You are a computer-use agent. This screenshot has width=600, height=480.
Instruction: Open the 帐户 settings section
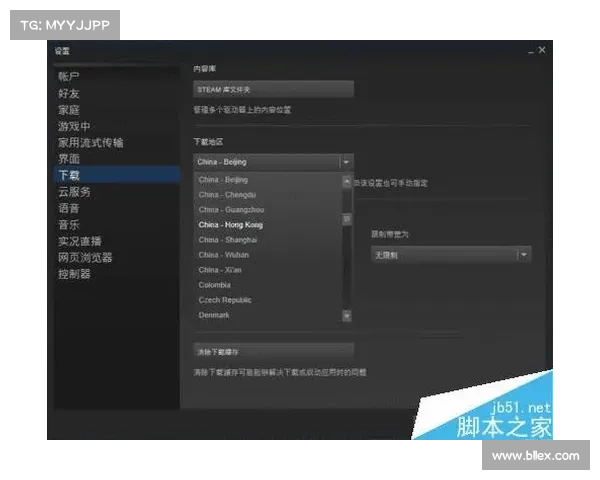pos(69,77)
